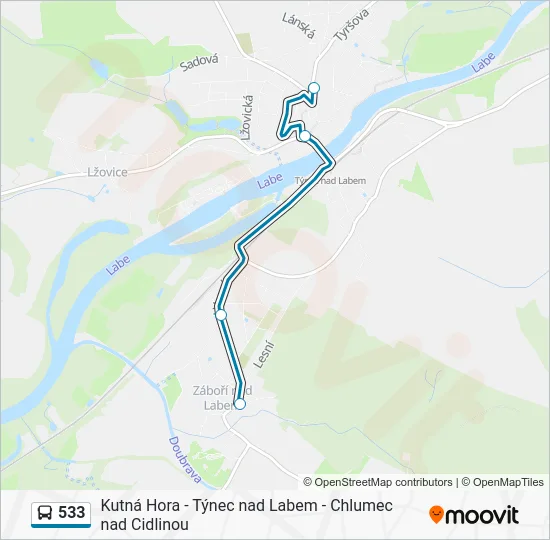Image resolution: width=550 pixels, height=540 pixels.
Task: Click the bus icon next to 533
Action: 45,513
